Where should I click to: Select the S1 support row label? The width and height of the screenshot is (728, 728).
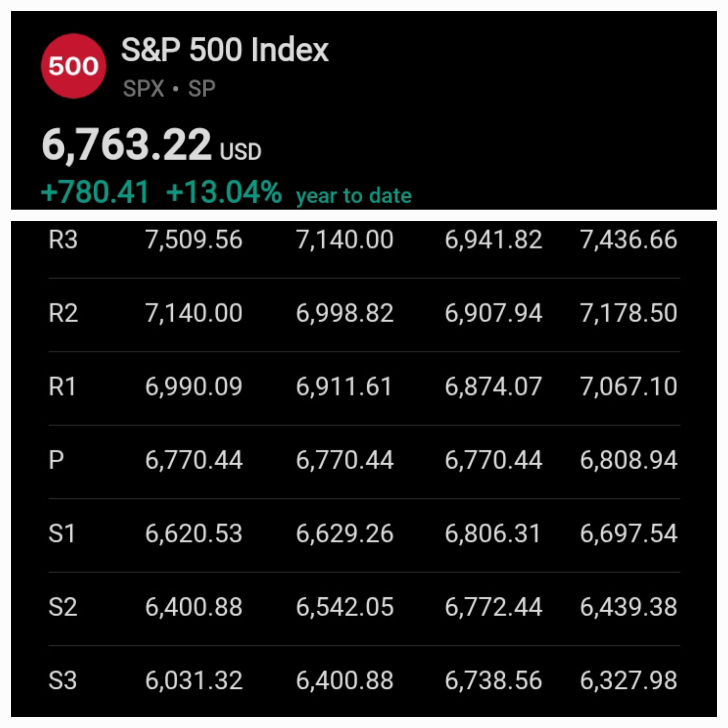62,534
